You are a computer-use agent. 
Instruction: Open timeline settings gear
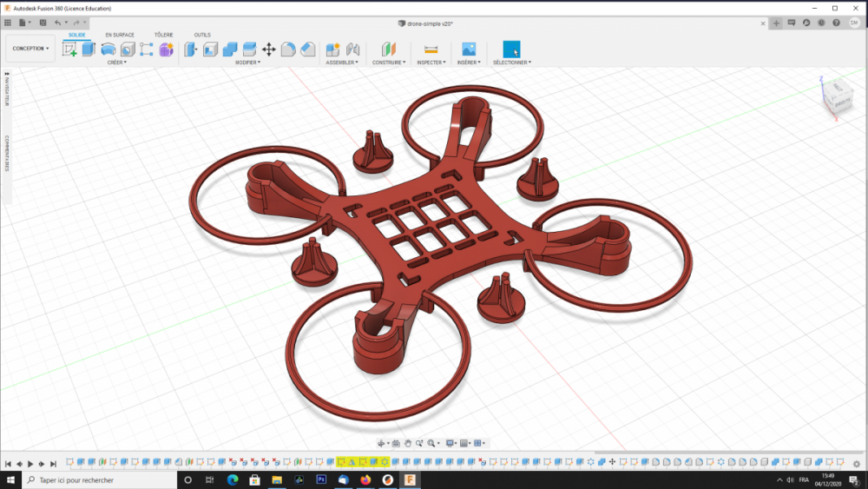pyautogui.click(x=857, y=464)
